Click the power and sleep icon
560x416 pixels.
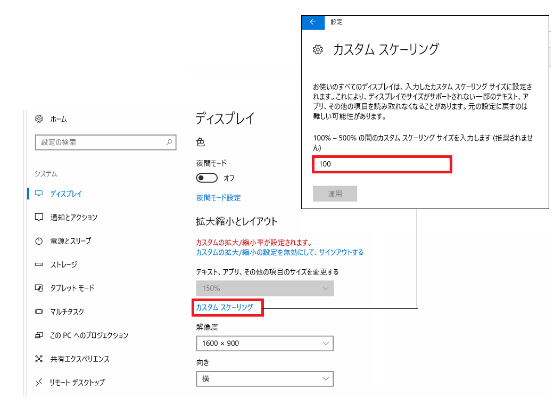tap(39, 241)
